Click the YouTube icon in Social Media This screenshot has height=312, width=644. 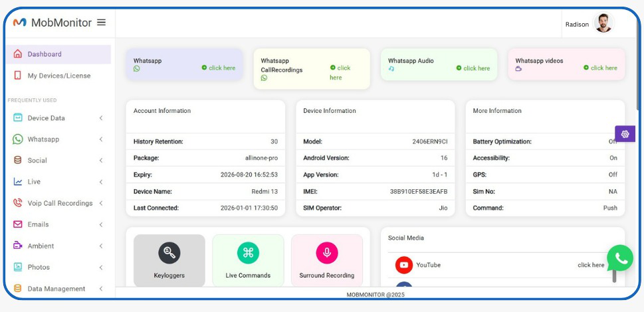(403, 265)
